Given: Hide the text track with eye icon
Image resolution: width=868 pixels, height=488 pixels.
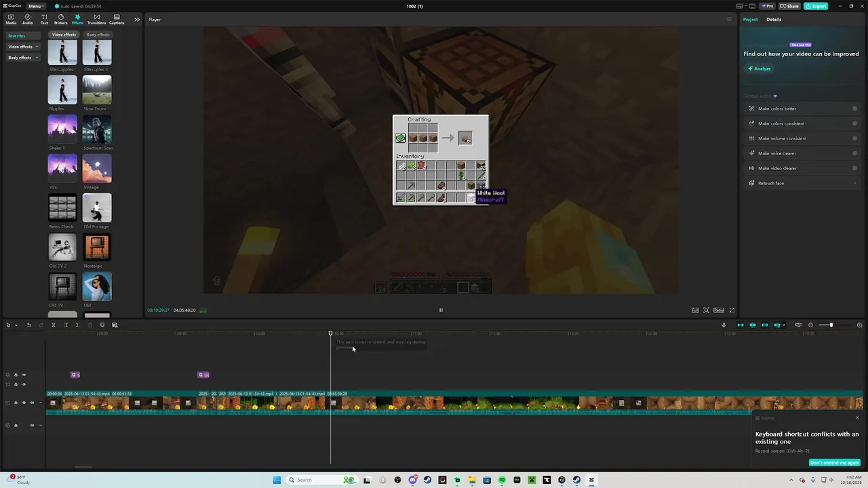Looking at the screenshot, I should [x=24, y=384].
